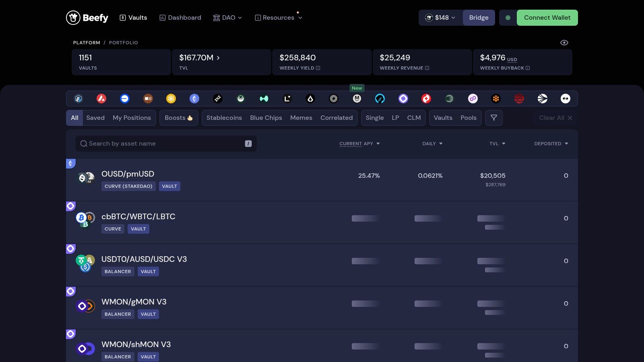This screenshot has height=362, width=644.
Task: Toggle portfolio balance visibility eye icon
Action: tap(564, 43)
